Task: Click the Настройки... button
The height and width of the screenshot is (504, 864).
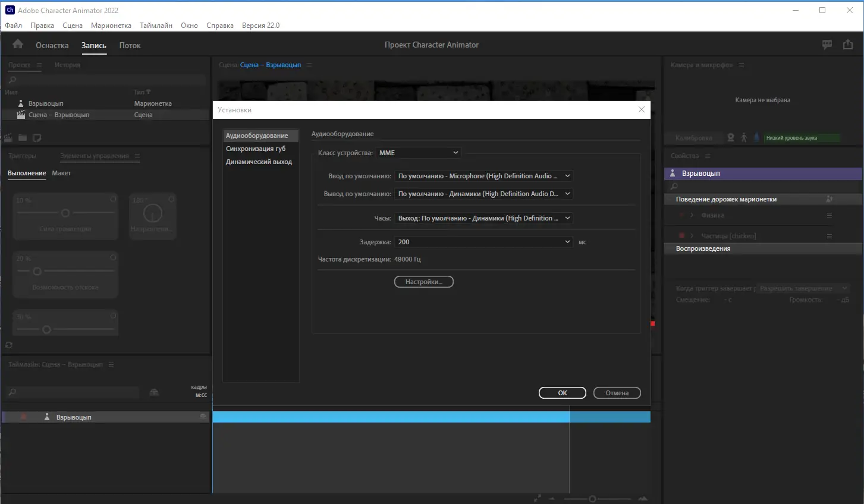Action: pos(424,282)
